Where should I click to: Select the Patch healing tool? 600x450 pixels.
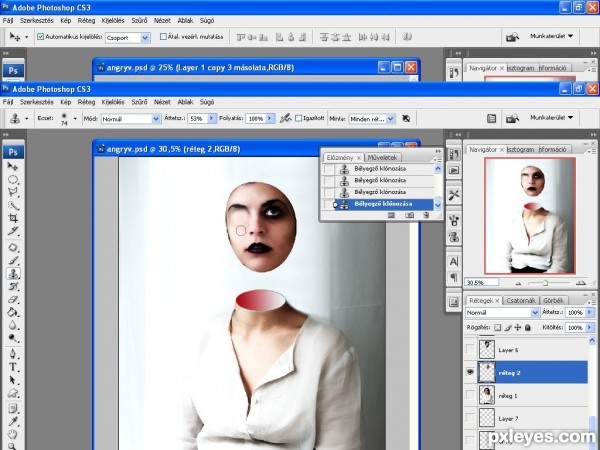tap(13, 248)
